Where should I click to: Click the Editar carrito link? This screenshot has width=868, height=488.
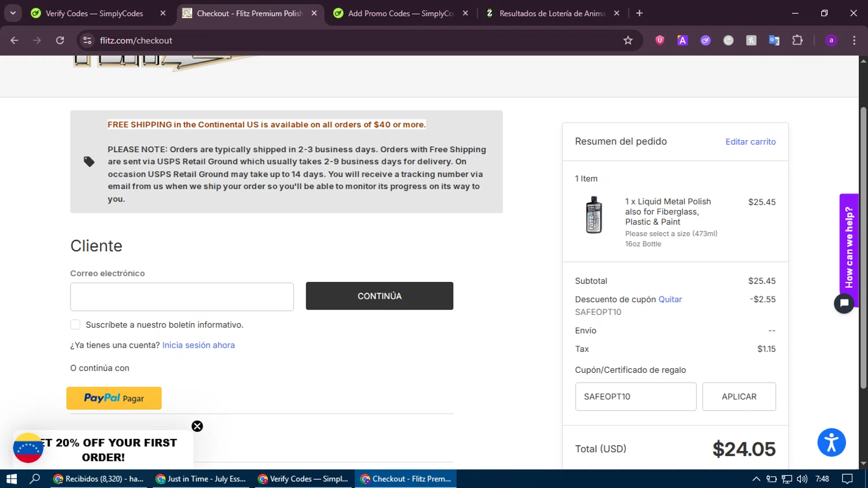click(751, 142)
